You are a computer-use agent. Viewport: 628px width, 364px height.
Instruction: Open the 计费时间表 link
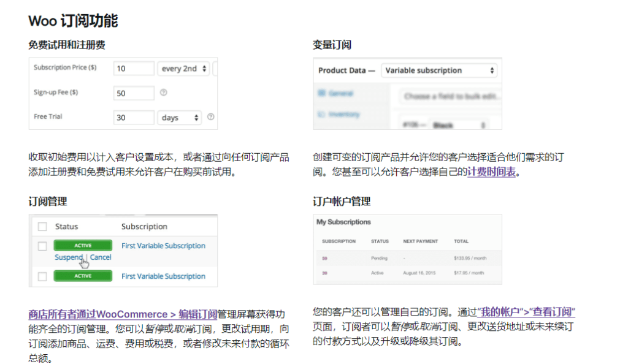click(x=491, y=172)
